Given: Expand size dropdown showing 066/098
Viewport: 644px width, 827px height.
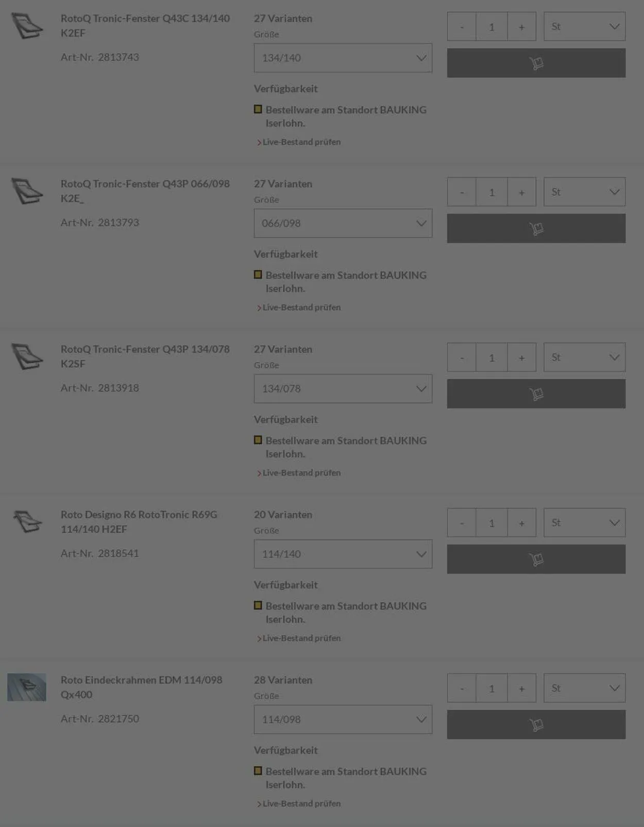Looking at the screenshot, I should [x=343, y=223].
